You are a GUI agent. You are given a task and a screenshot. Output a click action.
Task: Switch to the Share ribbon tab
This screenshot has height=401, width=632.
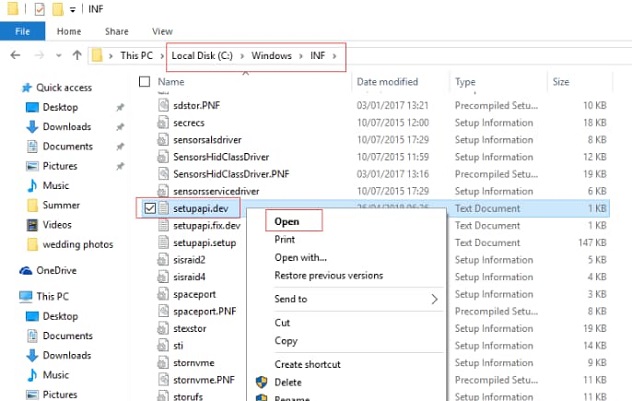117,31
